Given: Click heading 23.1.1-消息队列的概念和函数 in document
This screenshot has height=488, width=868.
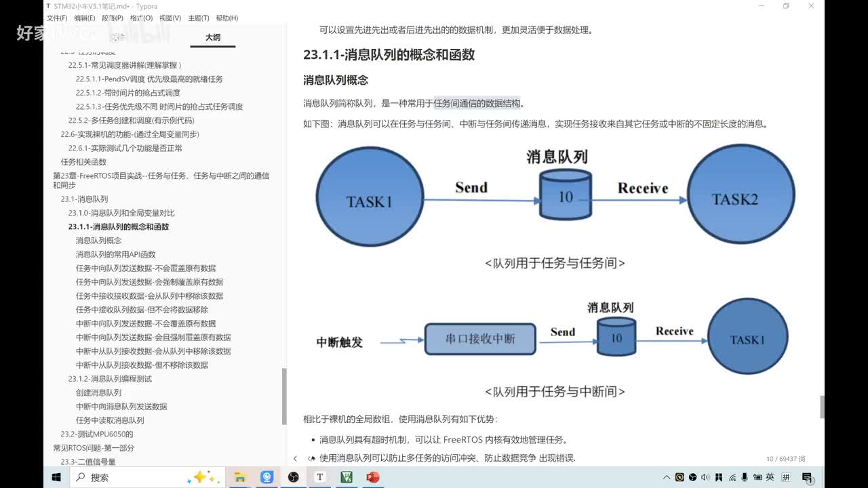Looking at the screenshot, I should click(x=389, y=55).
